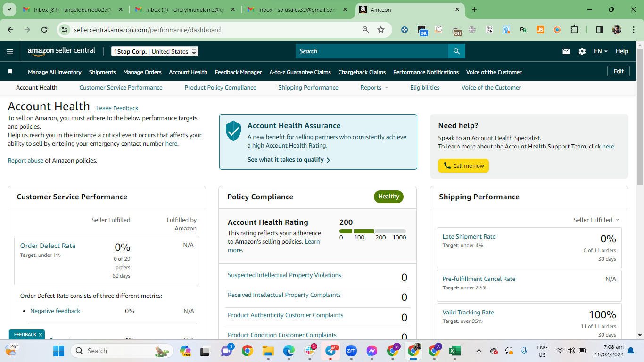
Task: Open File Explorer from the taskbar
Action: [268, 351]
